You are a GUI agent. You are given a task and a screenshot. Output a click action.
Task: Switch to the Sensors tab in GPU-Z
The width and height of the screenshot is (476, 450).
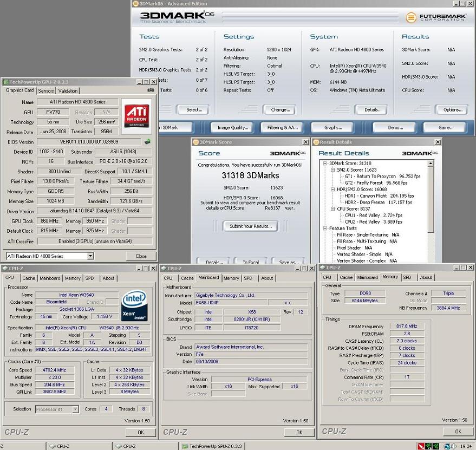pos(46,90)
